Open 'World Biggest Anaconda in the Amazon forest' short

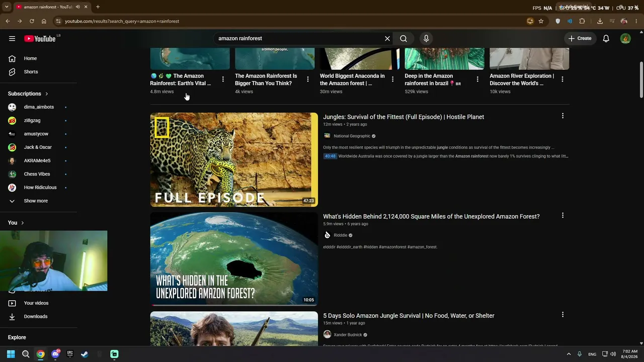(x=352, y=79)
